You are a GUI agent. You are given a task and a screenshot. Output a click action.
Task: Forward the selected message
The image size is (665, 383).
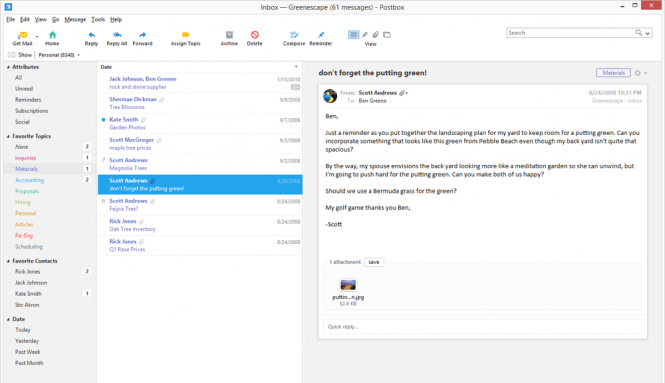[142, 38]
